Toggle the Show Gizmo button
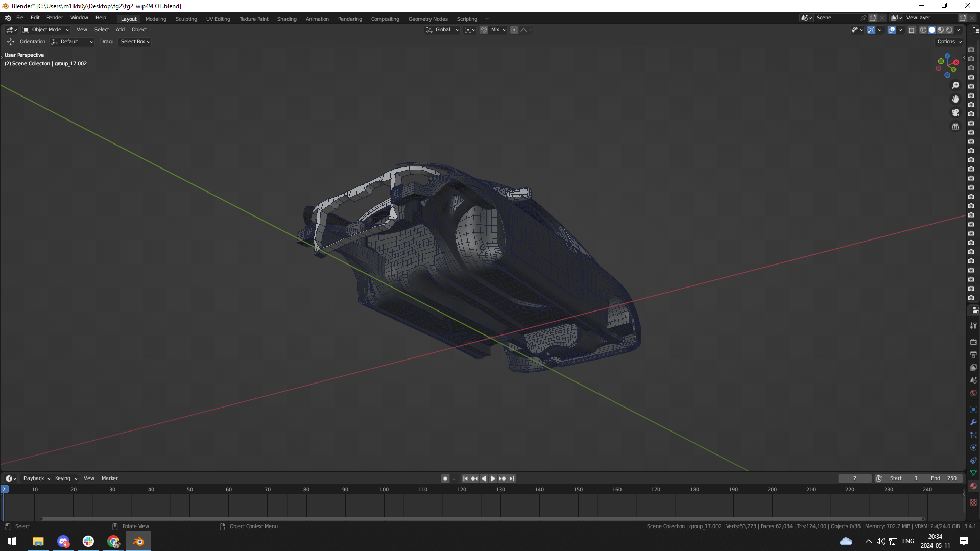Screen dimensions: 980x551 coord(871,30)
